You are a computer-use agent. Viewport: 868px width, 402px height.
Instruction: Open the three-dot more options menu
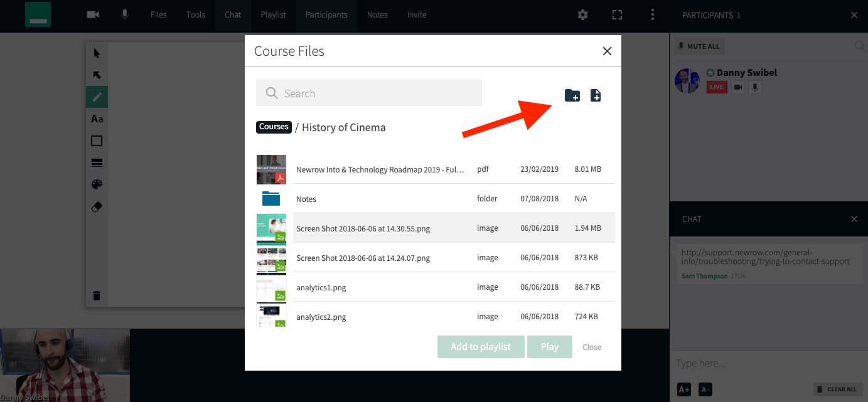tap(653, 15)
